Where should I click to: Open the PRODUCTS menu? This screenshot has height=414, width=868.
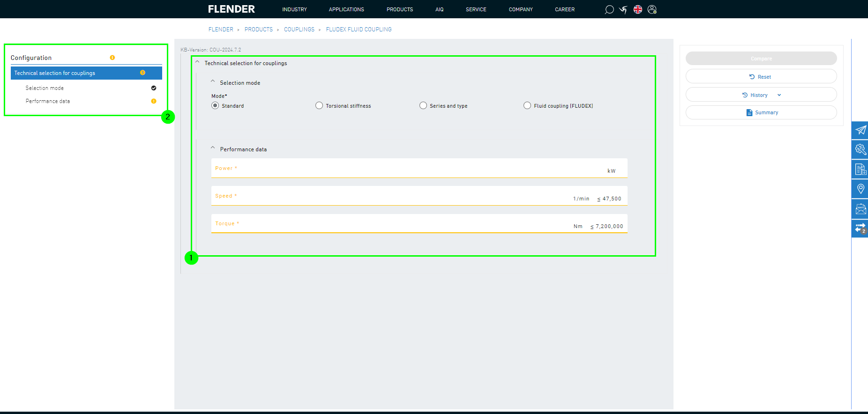400,9
